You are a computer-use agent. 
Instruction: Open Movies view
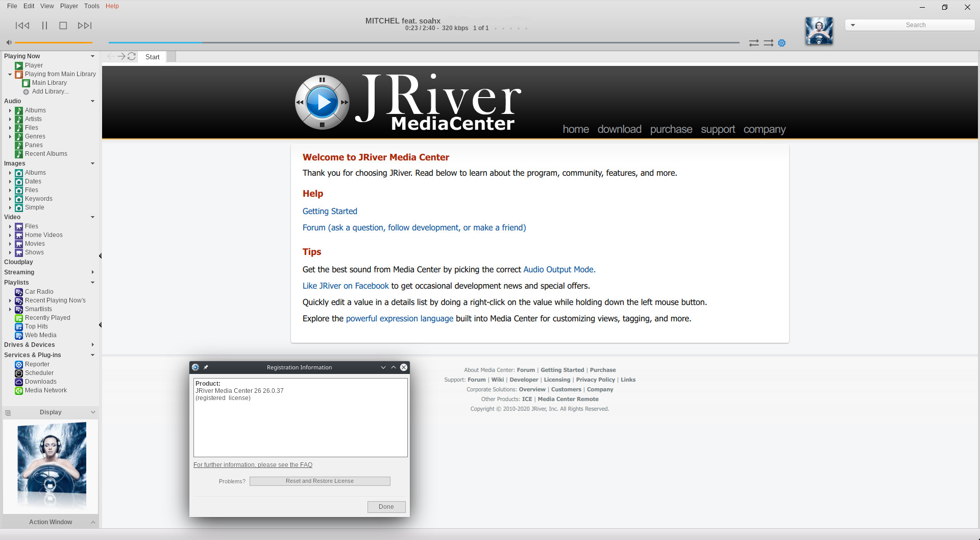click(35, 244)
